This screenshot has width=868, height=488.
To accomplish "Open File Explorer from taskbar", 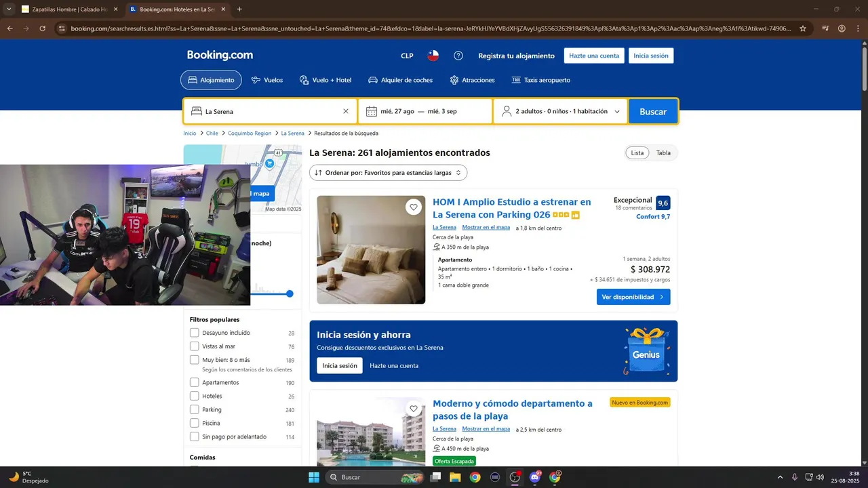I will [455, 477].
